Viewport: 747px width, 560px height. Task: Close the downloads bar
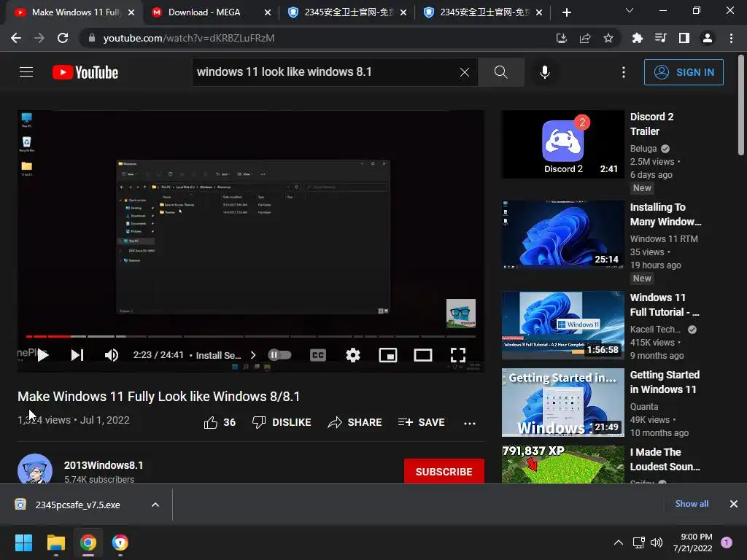click(734, 504)
